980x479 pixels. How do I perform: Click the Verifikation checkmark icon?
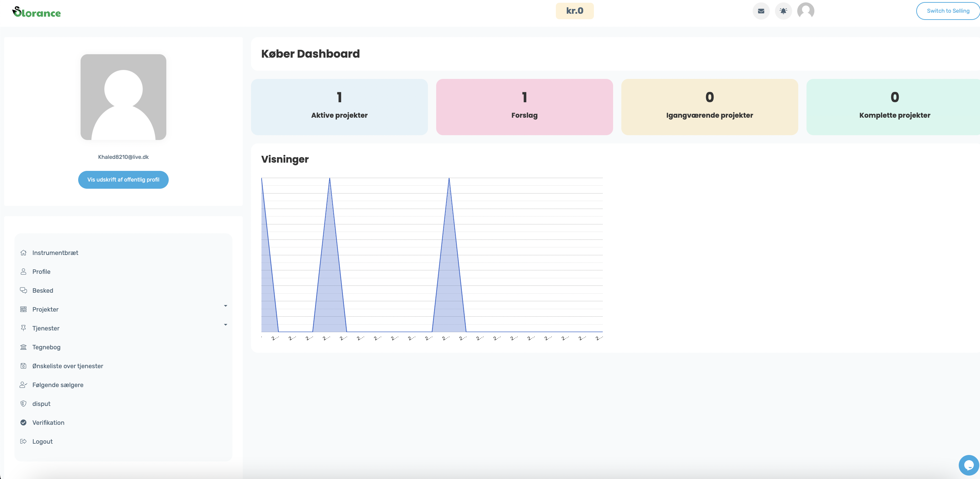[23, 423]
